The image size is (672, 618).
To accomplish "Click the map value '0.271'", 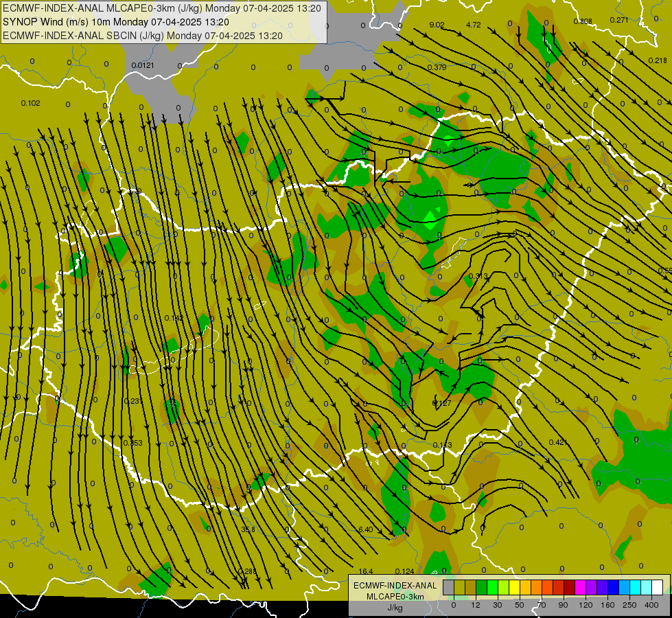I will pyautogui.click(x=619, y=20).
